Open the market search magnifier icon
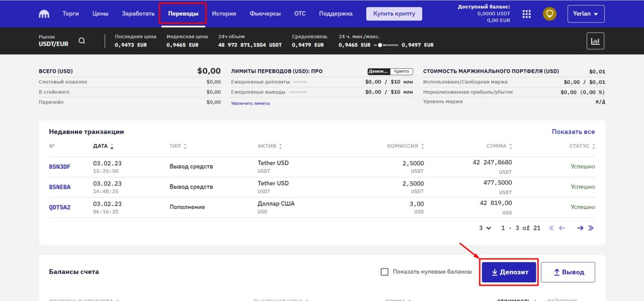644x301 pixels. (x=82, y=41)
